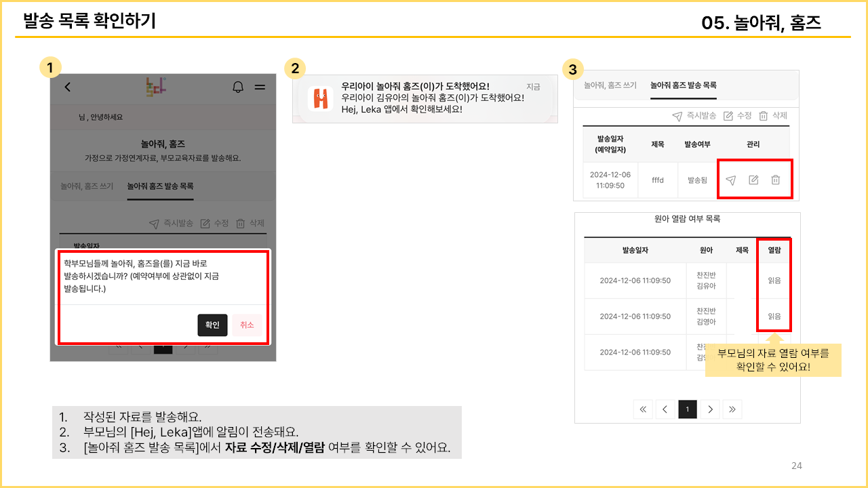868x488 pixels.
Task: Open the notification bell icon
Action: pyautogui.click(x=238, y=87)
